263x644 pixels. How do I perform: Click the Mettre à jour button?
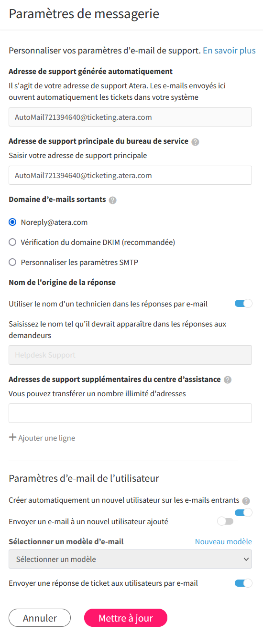tap(126, 618)
